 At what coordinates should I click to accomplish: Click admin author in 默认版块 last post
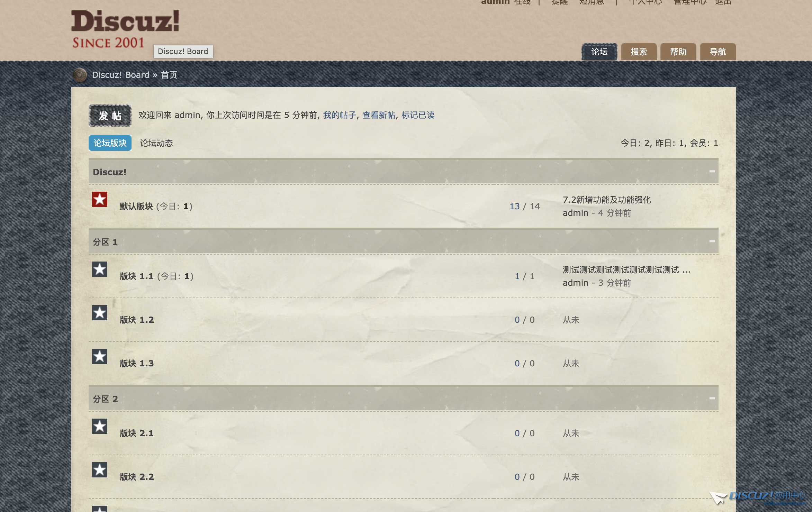(x=575, y=213)
